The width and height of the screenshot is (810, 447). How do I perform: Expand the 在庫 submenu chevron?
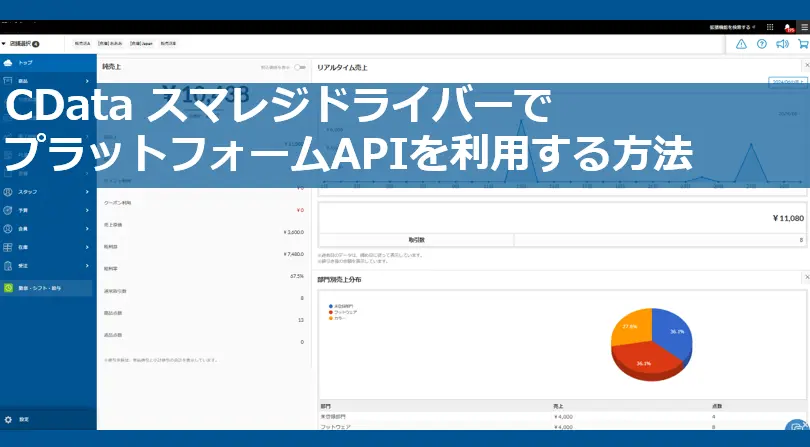pos(87,248)
